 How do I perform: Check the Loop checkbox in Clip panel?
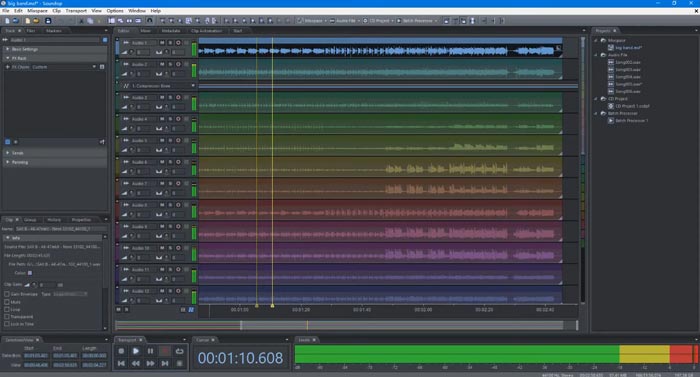[x=7, y=309]
